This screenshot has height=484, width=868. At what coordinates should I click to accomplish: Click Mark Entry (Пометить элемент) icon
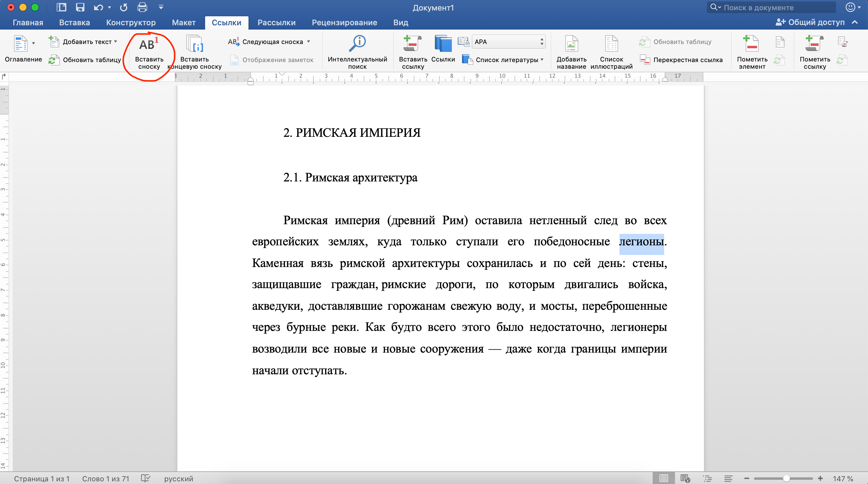coord(752,44)
